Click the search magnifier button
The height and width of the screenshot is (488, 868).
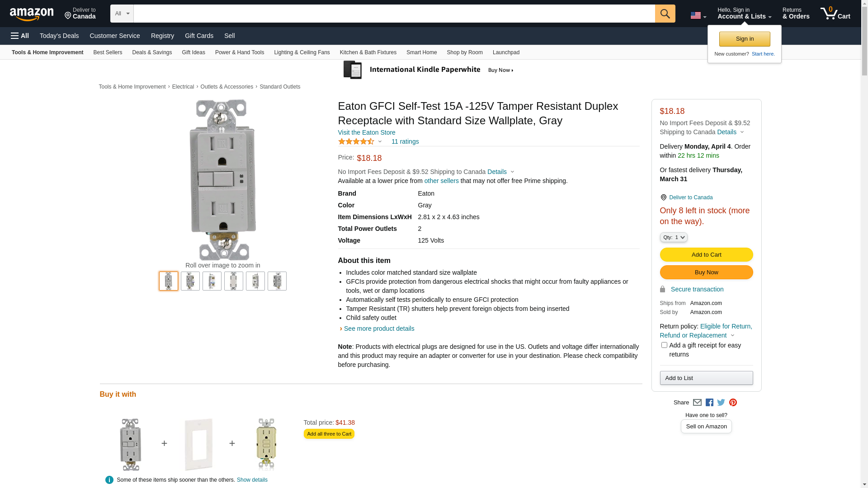(x=665, y=14)
